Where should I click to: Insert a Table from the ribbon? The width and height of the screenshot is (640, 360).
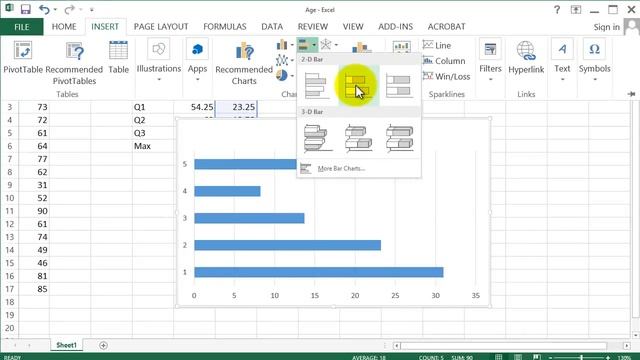coord(118,57)
